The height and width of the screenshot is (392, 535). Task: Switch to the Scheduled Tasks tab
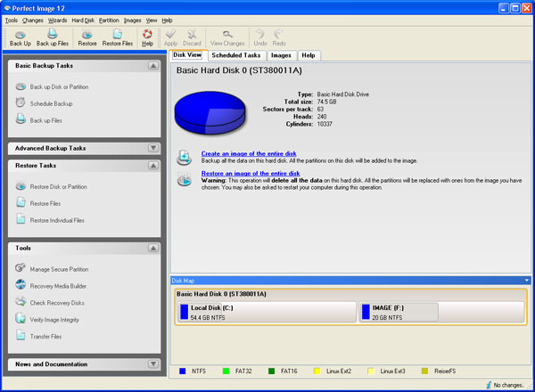pyautogui.click(x=235, y=55)
